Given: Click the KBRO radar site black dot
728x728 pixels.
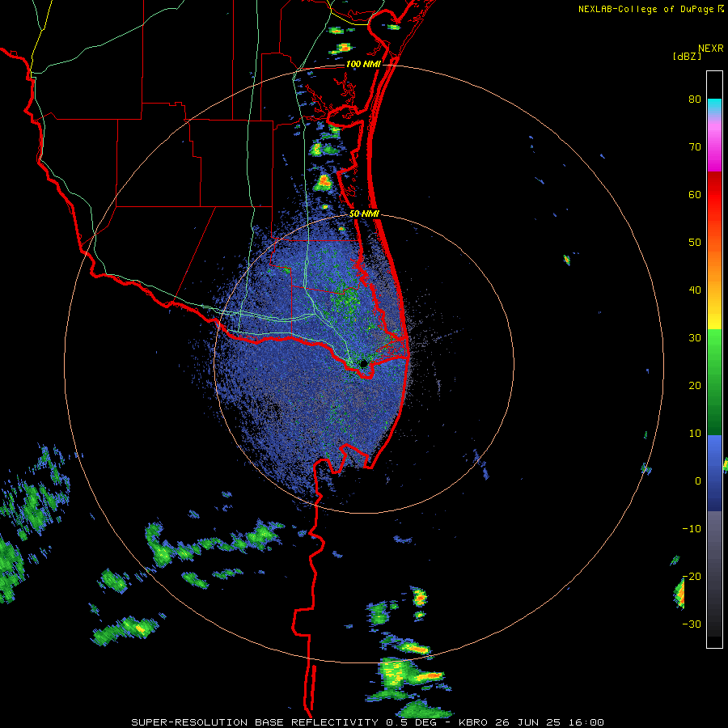Looking at the screenshot, I should pyautogui.click(x=364, y=363).
